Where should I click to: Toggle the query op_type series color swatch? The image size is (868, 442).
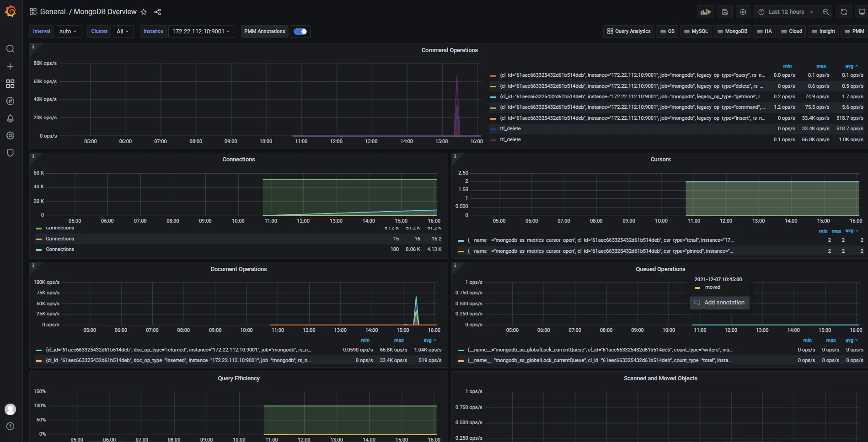(493, 75)
